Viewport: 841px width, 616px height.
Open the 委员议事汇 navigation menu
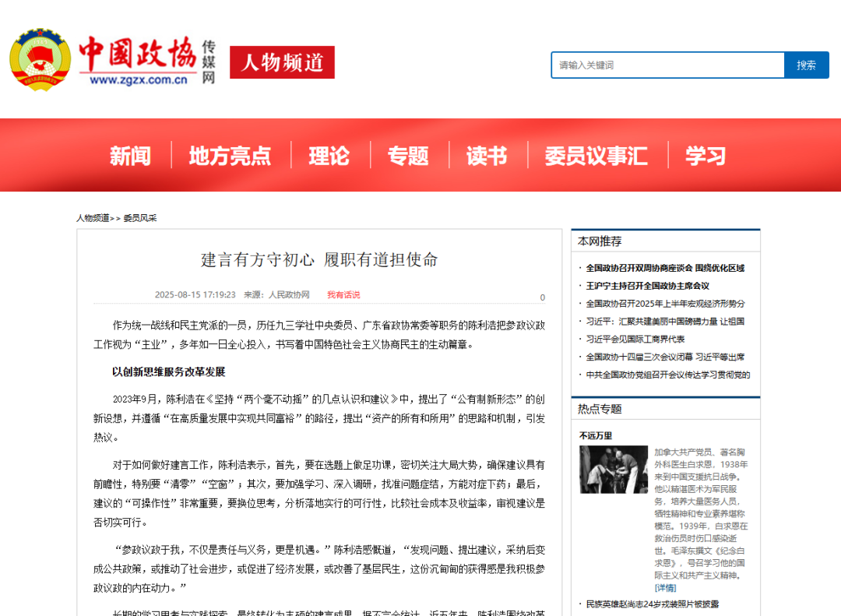pyautogui.click(x=596, y=155)
